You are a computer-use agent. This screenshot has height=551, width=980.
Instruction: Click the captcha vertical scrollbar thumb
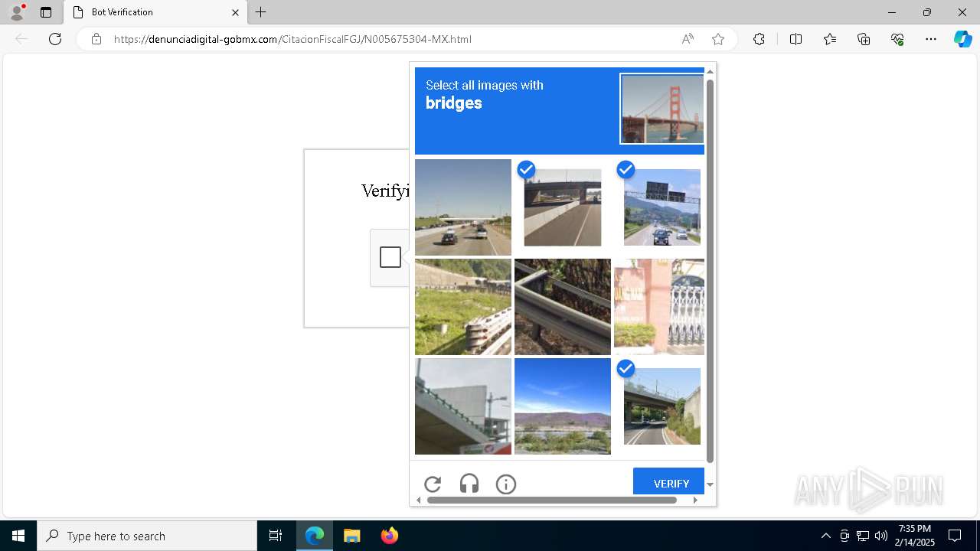pyautogui.click(x=710, y=270)
